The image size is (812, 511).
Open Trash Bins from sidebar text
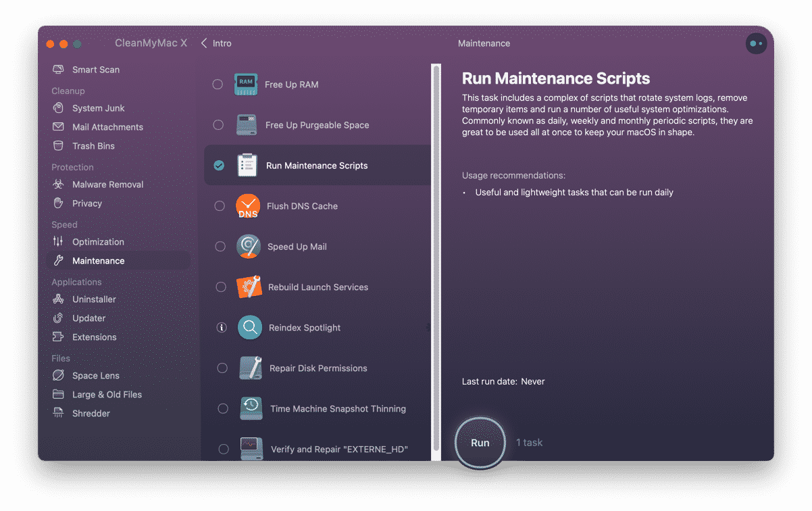pos(94,146)
